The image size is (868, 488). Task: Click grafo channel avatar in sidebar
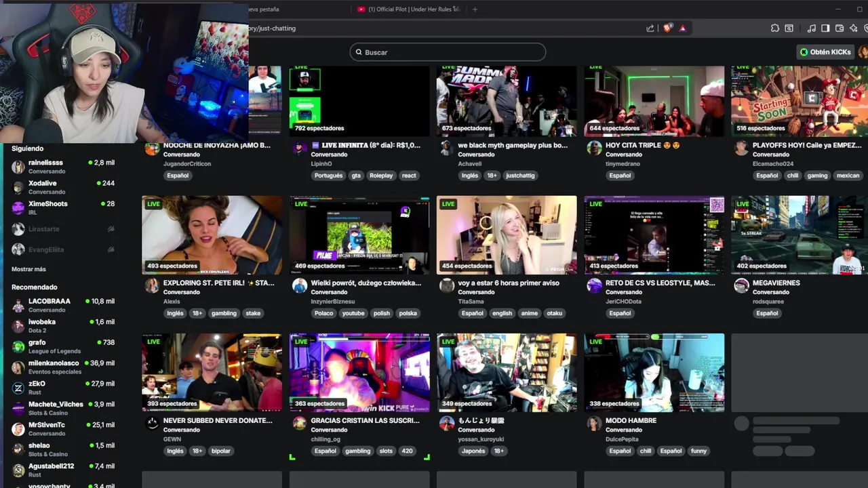pyautogui.click(x=18, y=346)
